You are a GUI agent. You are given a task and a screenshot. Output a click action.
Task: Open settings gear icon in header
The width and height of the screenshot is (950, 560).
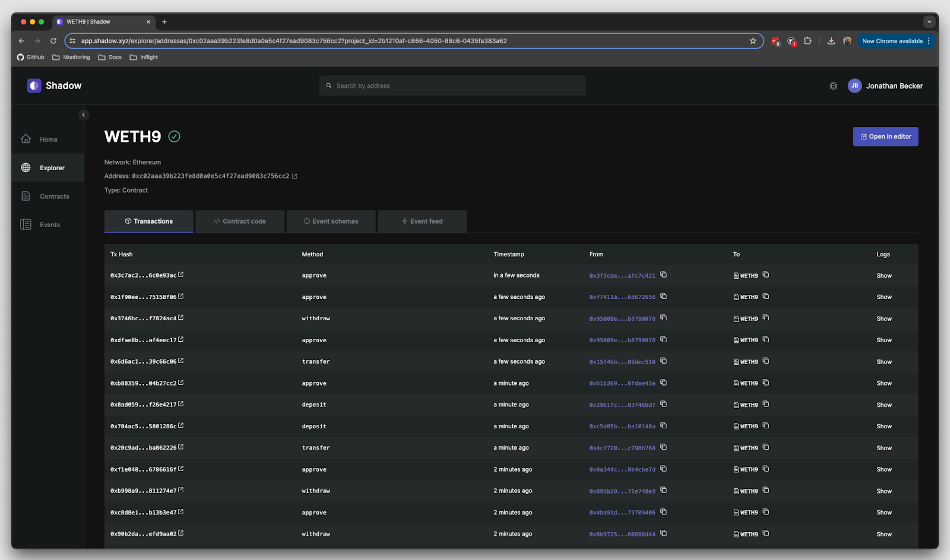tap(833, 86)
